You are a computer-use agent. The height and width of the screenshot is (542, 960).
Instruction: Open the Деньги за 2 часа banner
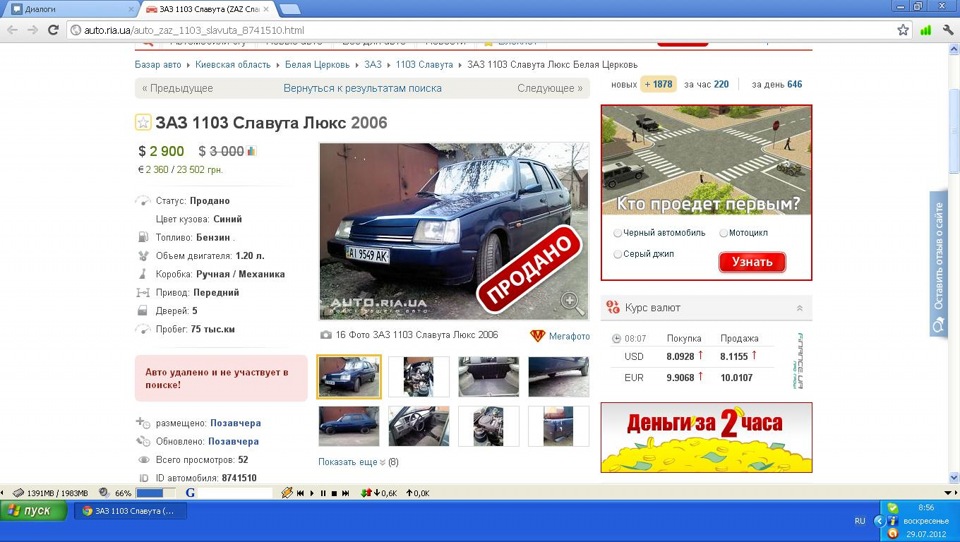pyautogui.click(x=707, y=437)
